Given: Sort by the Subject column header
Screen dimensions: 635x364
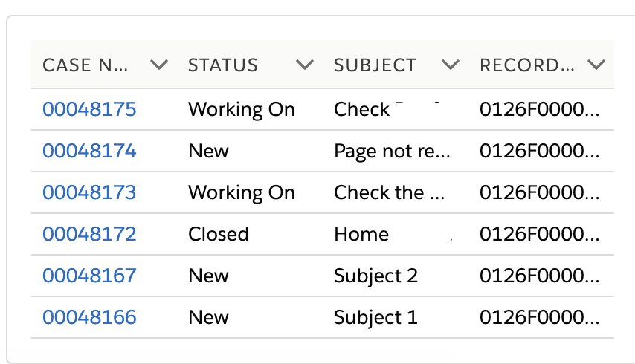Looking at the screenshot, I should (x=375, y=65).
